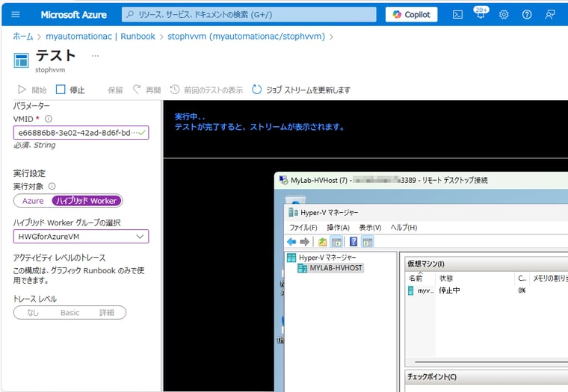Open the HWGforAzureVM worker group dropdown
Screen dimensions: 568x392
pyautogui.click(x=81, y=237)
